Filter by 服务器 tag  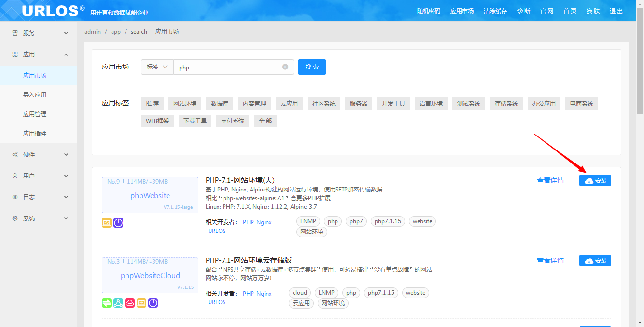click(x=359, y=104)
